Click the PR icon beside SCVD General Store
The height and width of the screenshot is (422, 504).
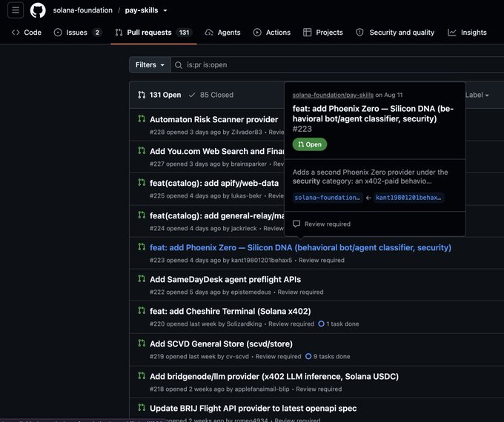(142, 344)
